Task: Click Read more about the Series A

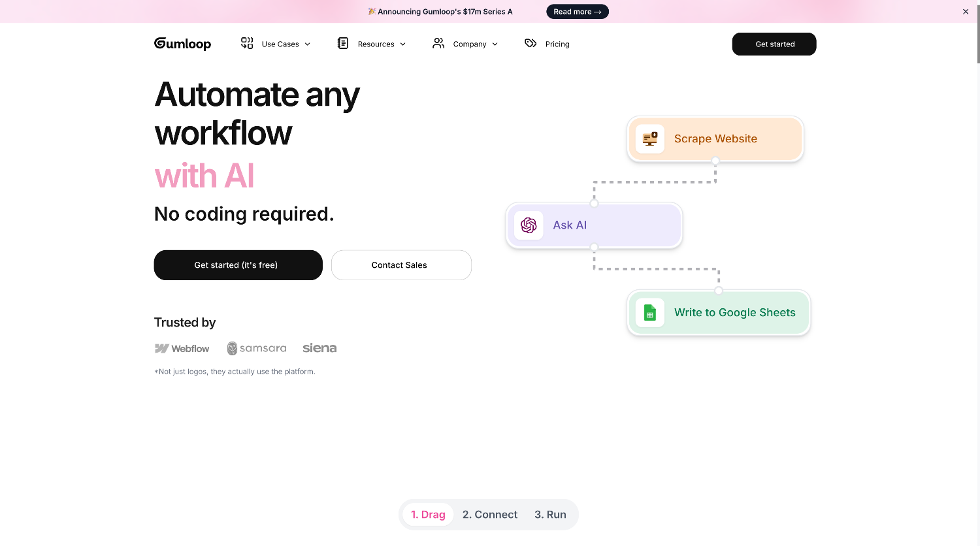Action: click(x=577, y=11)
